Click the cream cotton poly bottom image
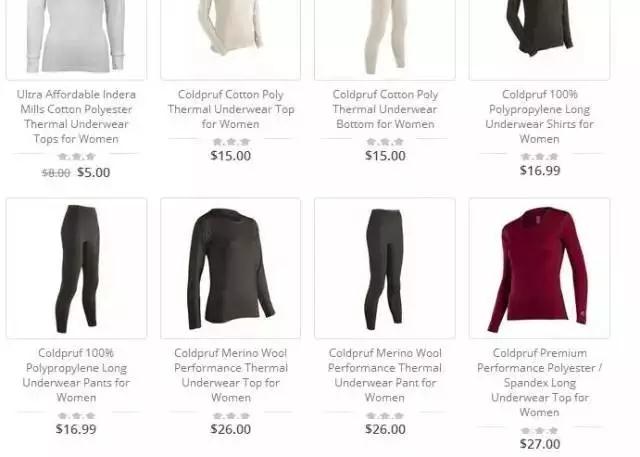640x457 pixels. 385,40
